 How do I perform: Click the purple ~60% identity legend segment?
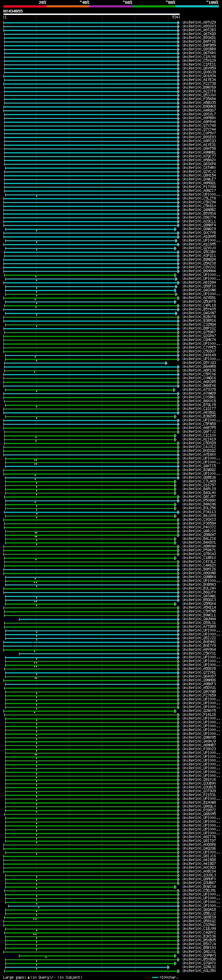point(111,6)
